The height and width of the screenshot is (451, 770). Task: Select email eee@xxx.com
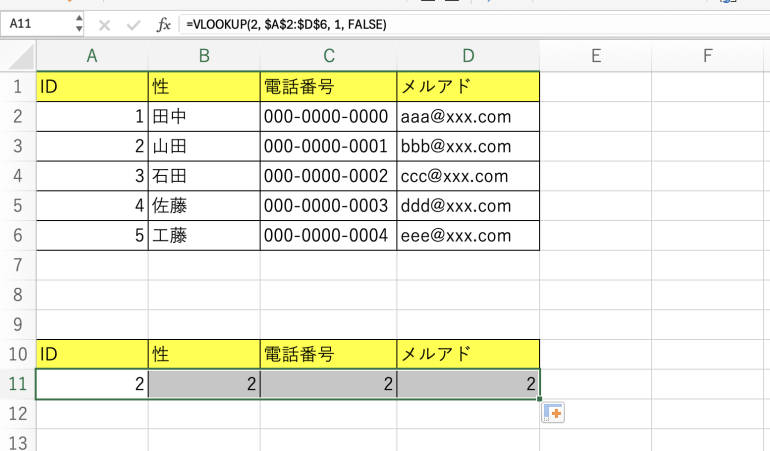coord(468,235)
